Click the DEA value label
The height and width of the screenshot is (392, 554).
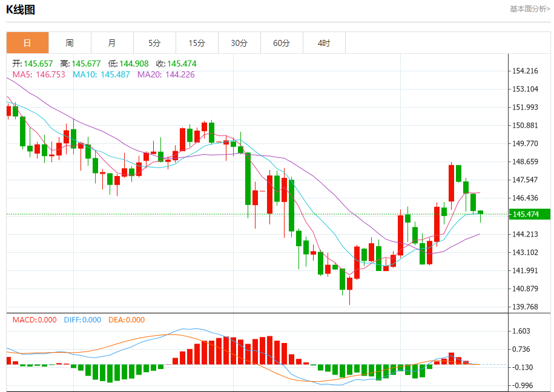pyautogui.click(x=127, y=320)
